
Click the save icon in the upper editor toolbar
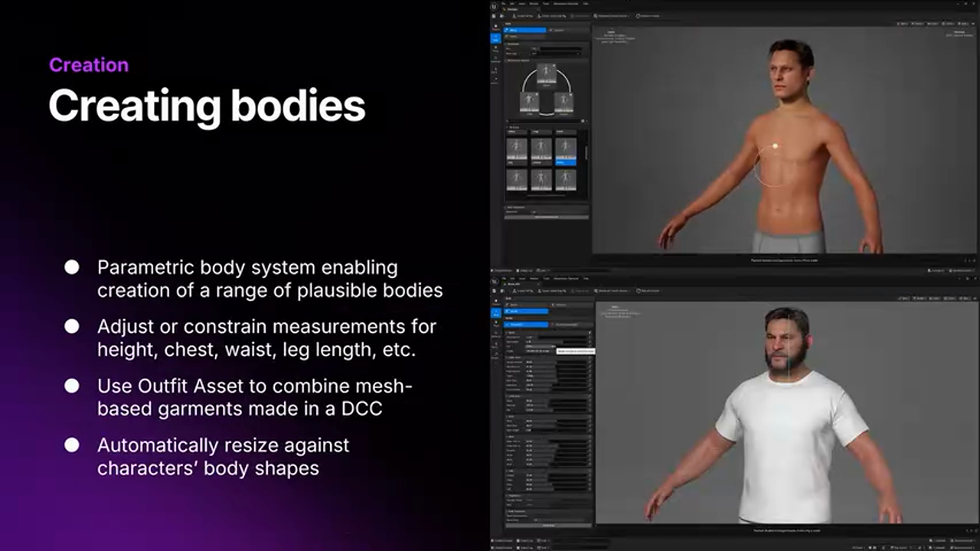coord(495,16)
